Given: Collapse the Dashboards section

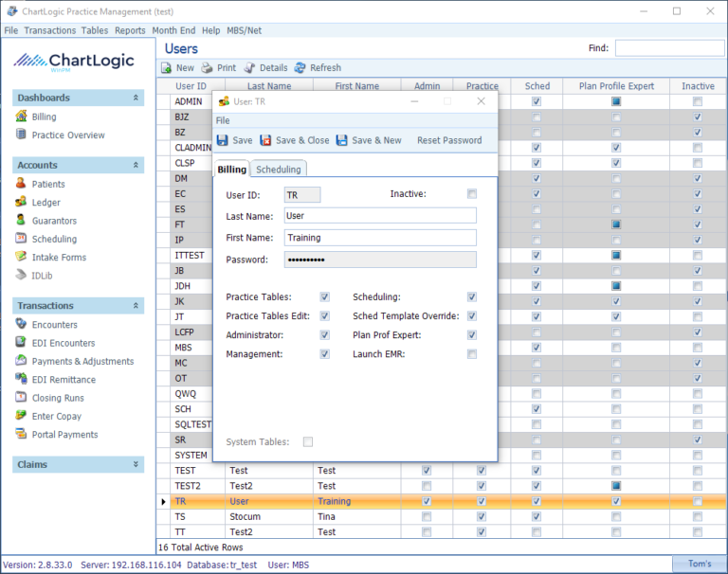Looking at the screenshot, I should click(x=136, y=98).
